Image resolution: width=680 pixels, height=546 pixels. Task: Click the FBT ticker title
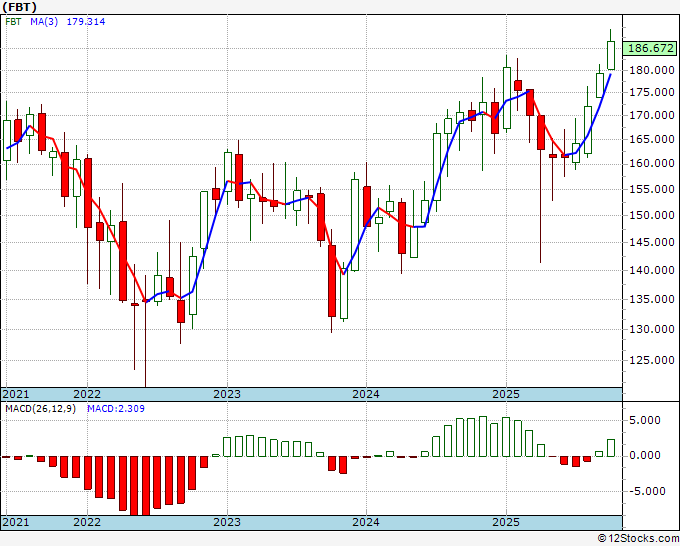click(20, 7)
